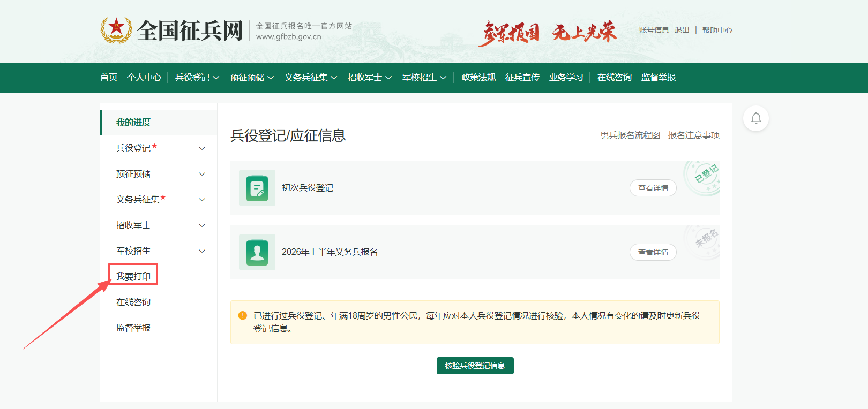The width and height of the screenshot is (868, 409).
Task: Open 军校招生 dropdown in navigation bar
Action: [424, 78]
